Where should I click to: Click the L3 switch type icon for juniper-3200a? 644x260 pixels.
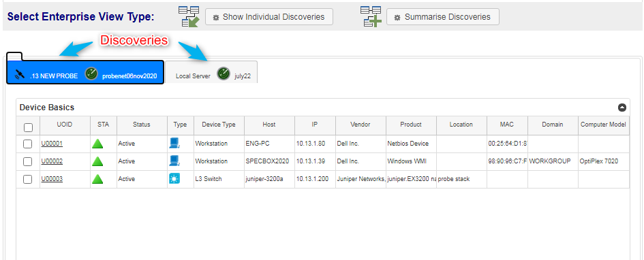tap(174, 179)
